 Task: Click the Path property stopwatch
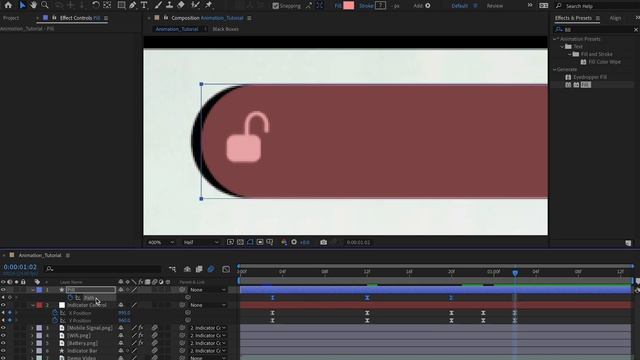click(70, 298)
